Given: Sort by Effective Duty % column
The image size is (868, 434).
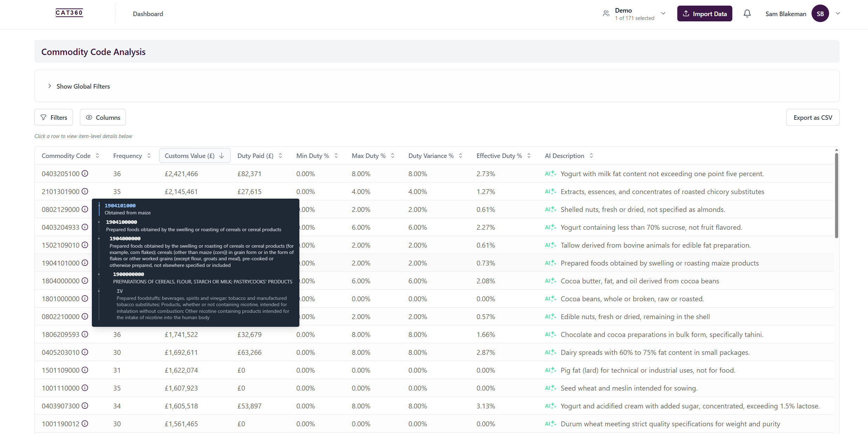Looking at the screenshot, I should point(503,156).
